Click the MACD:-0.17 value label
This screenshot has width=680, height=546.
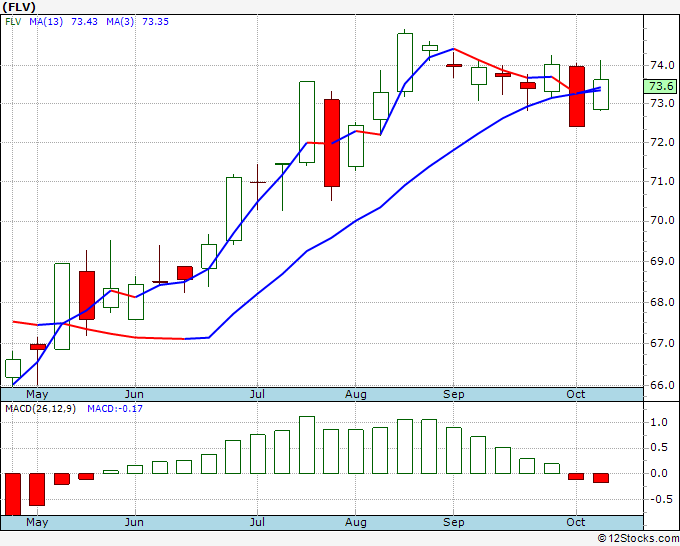tap(115, 409)
